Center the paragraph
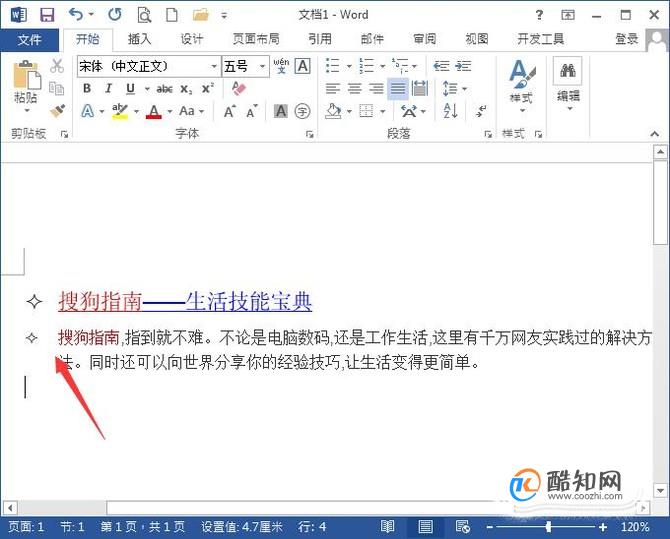The image size is (670, 539). pyautogui.click(x=355, y=89)
